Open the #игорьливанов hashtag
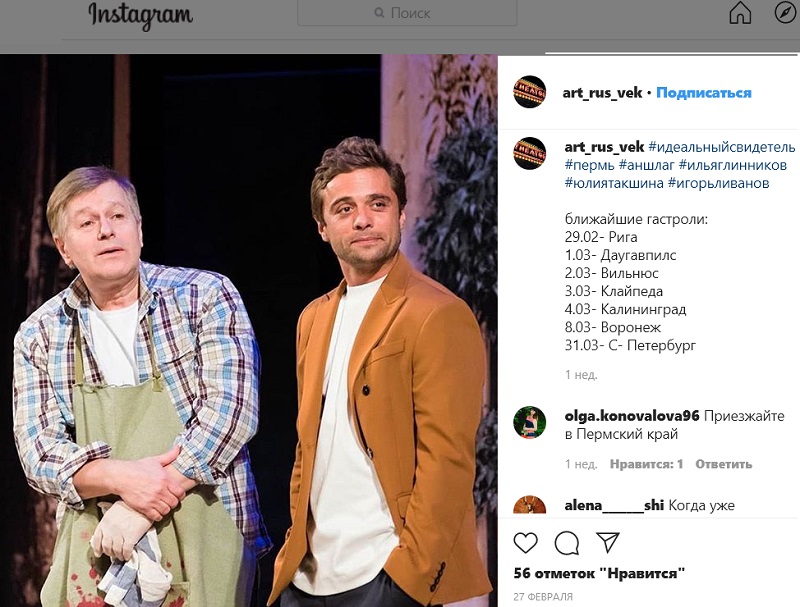 [718, 183]
